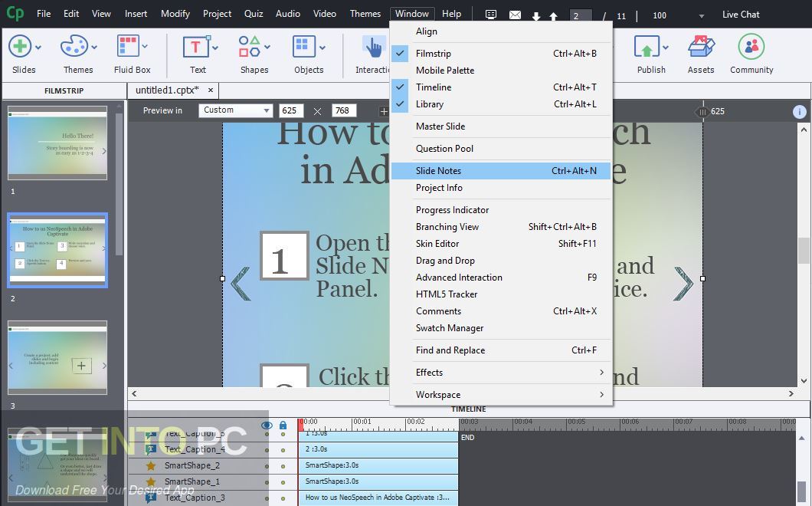Open the Quiz menu
This screenshot has height=506, width=812.
tap(254, 14)
